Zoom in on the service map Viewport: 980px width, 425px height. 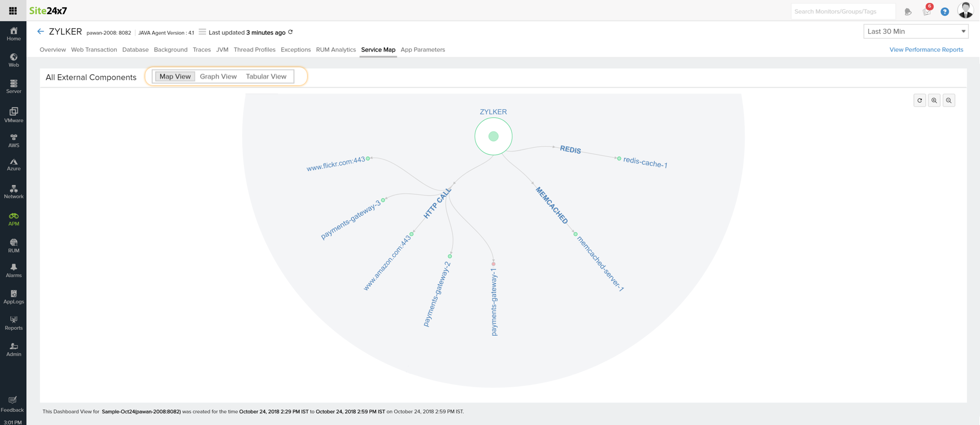(x=934, y=100)
